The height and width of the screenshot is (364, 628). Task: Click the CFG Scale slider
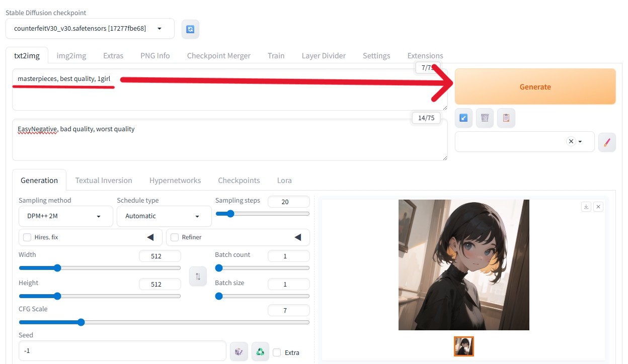pos(164,322)
